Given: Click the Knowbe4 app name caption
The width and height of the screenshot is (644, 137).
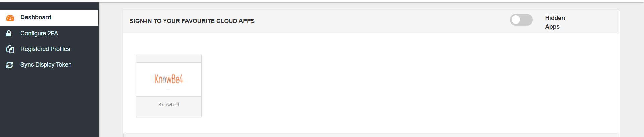Looking at the screenshot, I should coord(169,105).
